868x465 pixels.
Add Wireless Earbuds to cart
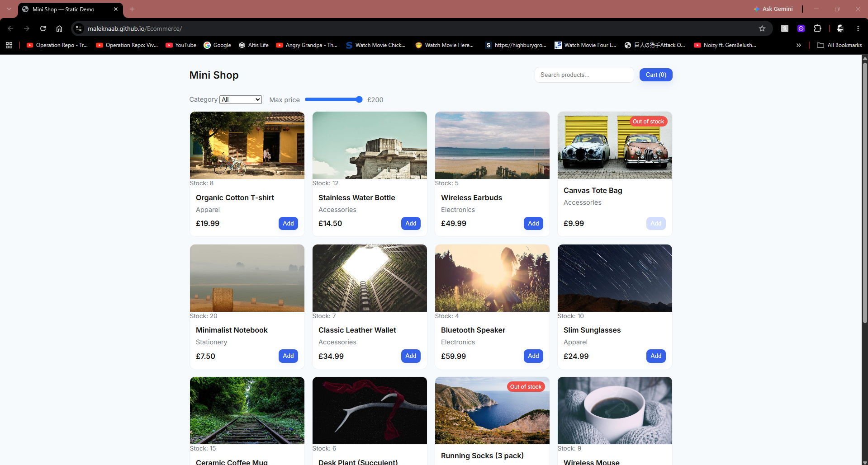[x=533, y=223]
